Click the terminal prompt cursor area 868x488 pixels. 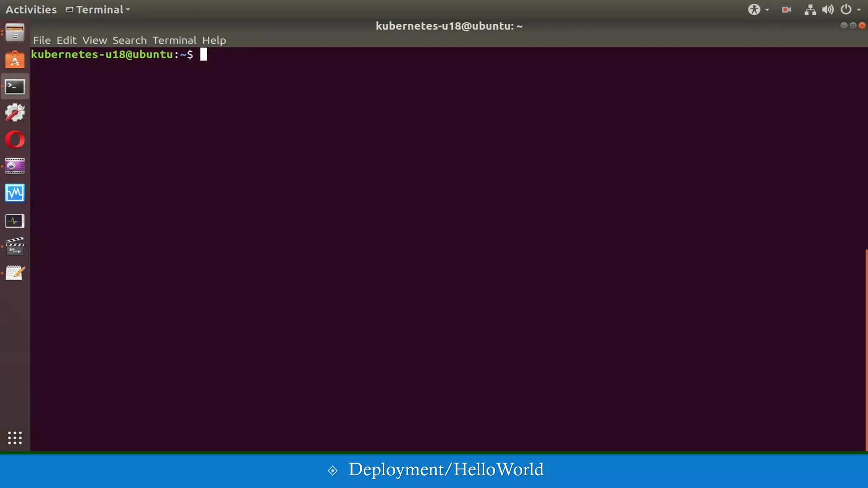(x=203, y=54)
